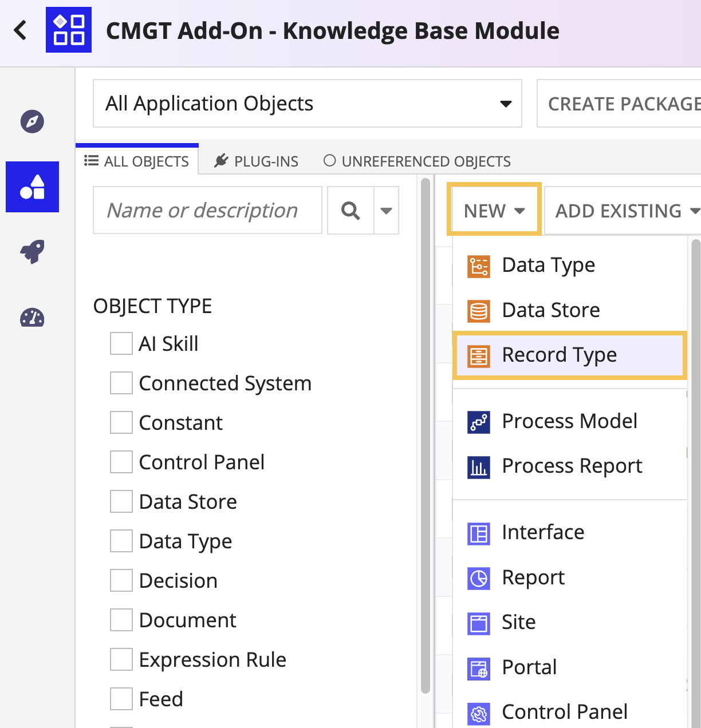Choose Data Store from the New menu
The image size is (701, 728).
(570, 311)
